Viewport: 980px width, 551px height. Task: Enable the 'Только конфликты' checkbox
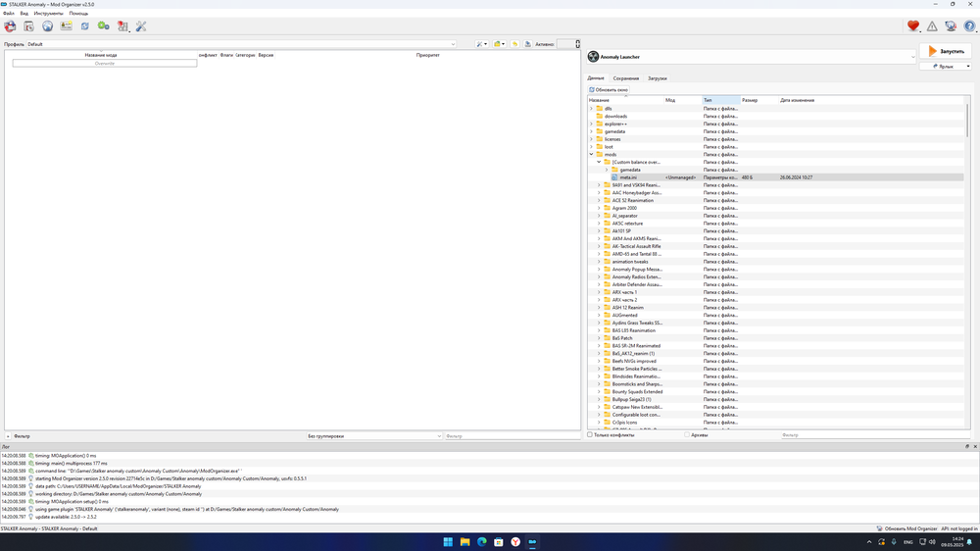[x=590, y=434]
